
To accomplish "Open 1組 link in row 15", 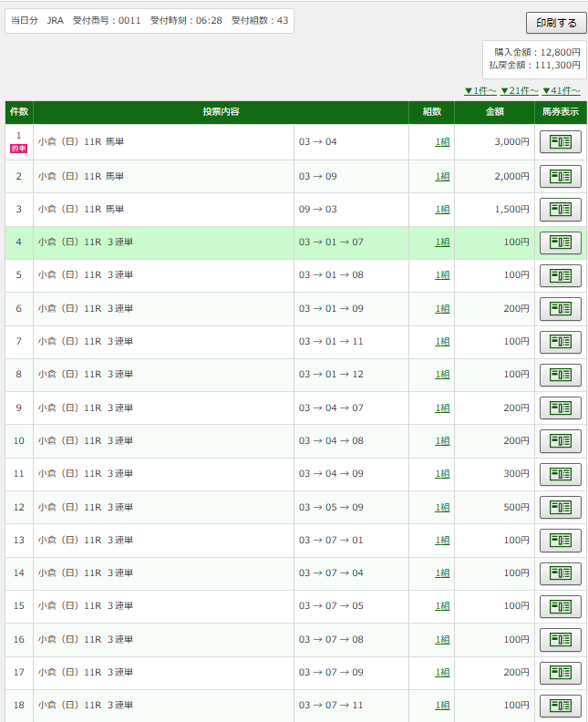I will point(442,606).
